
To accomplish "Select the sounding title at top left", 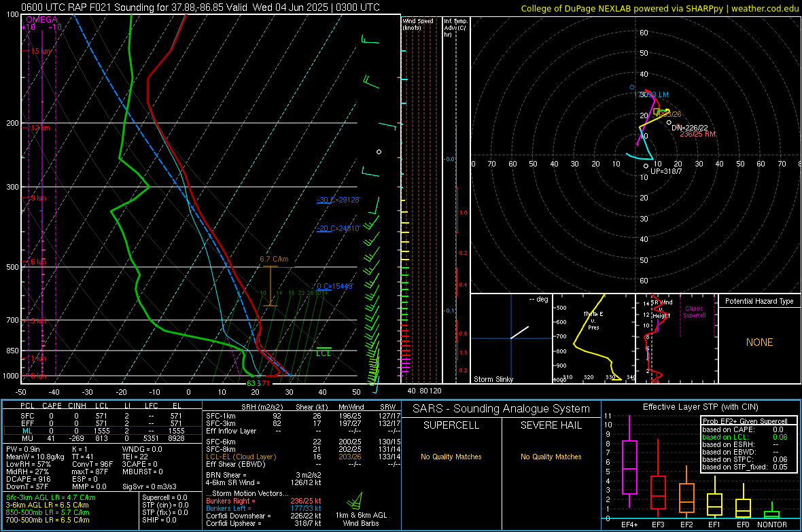I will pos(201,7).
